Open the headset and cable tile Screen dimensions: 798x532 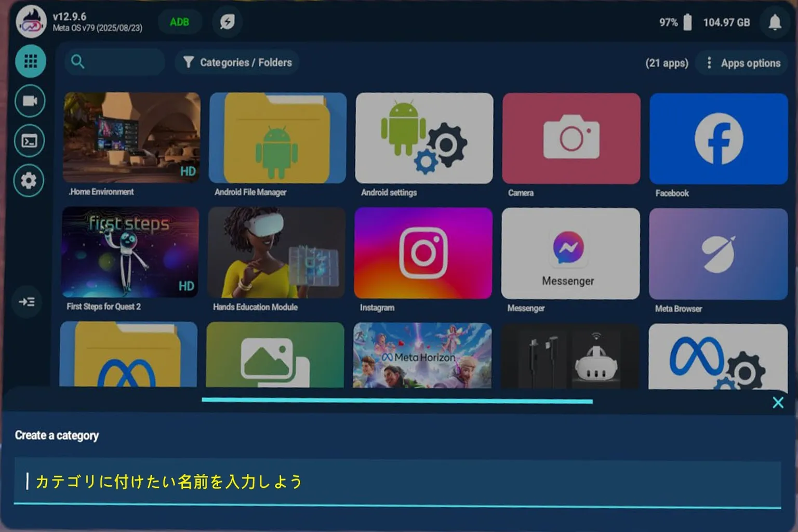570,356
